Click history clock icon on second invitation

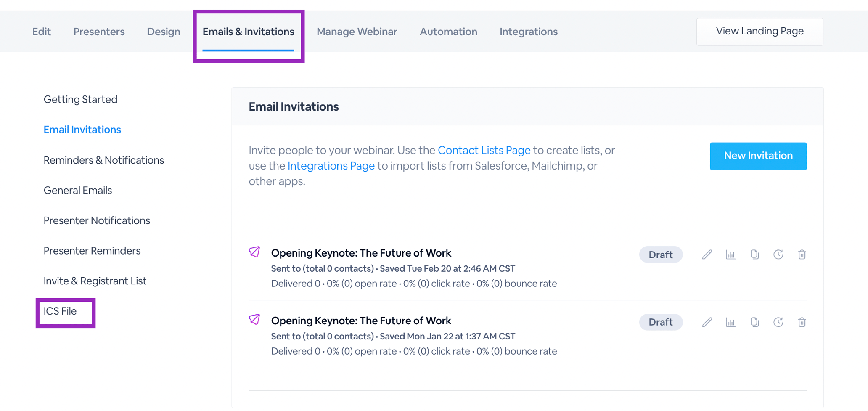pyautogui.click(x=778, y=322)
